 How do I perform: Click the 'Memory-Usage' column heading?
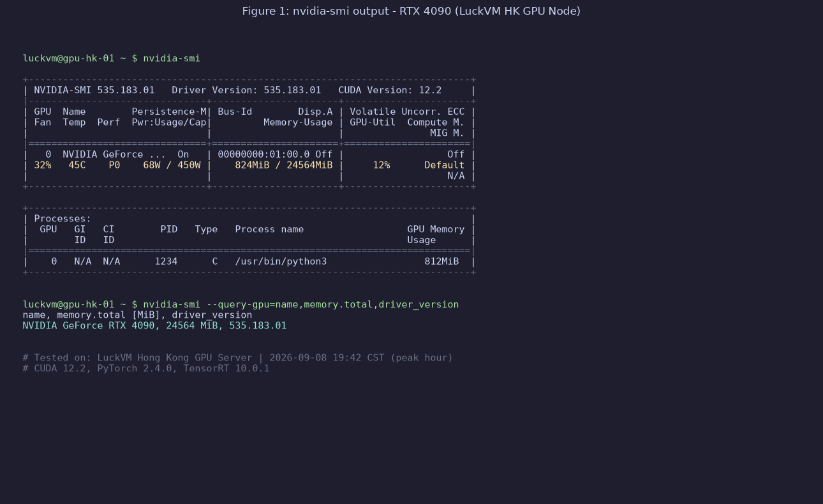298,122
